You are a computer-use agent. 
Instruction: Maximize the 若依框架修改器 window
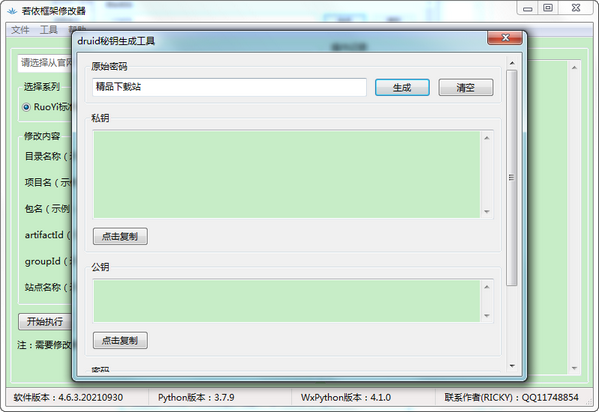(548, 8)
